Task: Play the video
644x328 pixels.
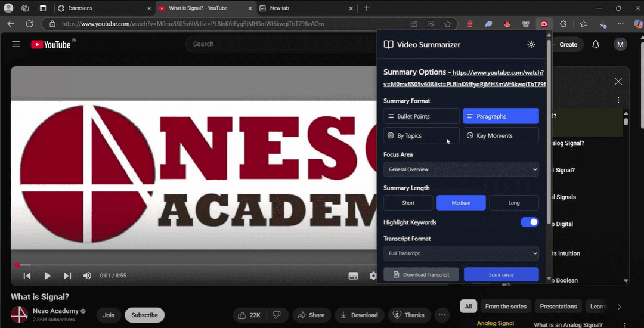Action: [48, 276]
